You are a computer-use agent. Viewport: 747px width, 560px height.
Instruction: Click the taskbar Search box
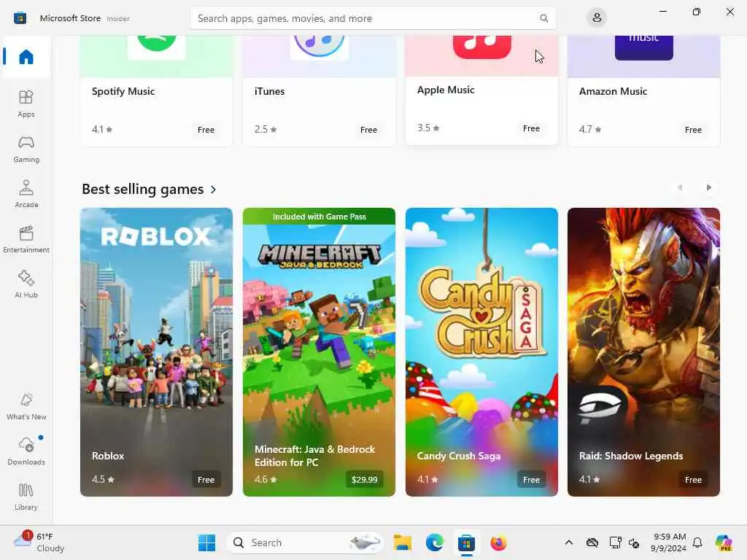(306, 542)
